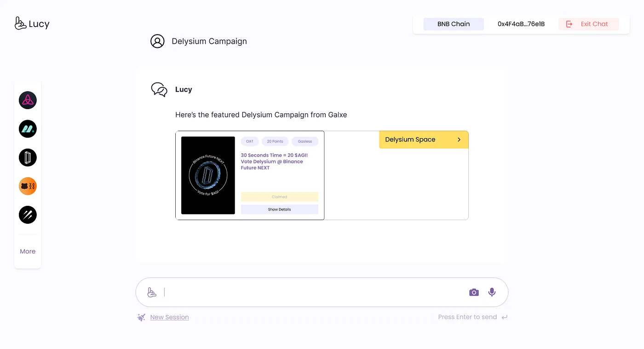The width and height of the screenshot is (644, 349).
Task: Expand More apps in the sidebar
Action: tap(28, 251)
